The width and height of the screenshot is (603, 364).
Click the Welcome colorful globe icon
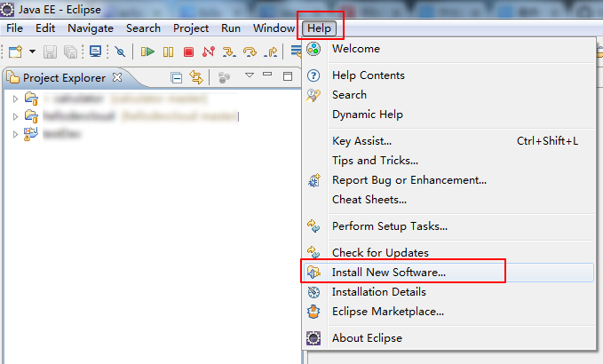pos(313,49)
